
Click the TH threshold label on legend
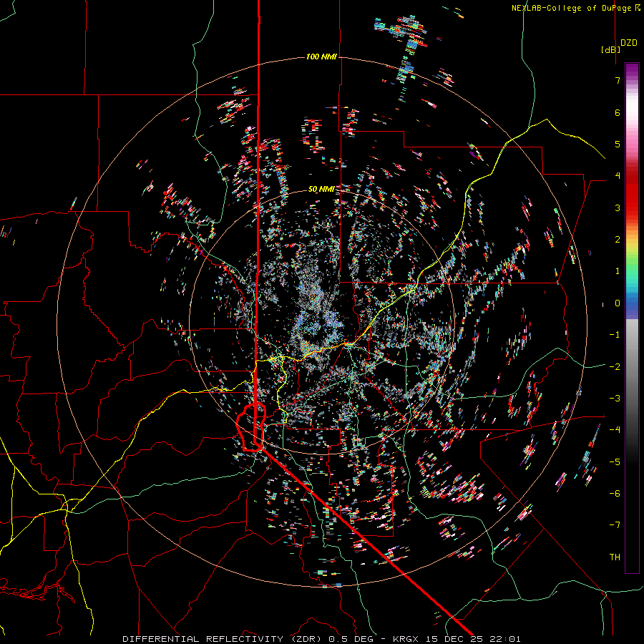(615, 557)
